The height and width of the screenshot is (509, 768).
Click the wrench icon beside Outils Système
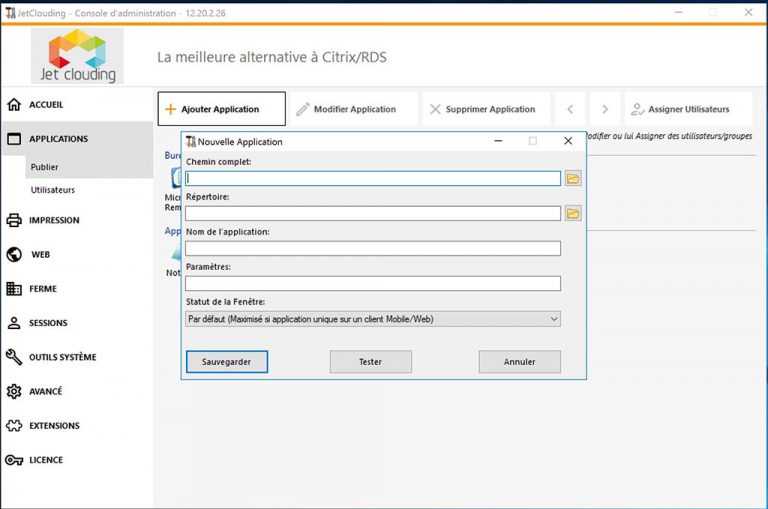click(x=14, y=357)
